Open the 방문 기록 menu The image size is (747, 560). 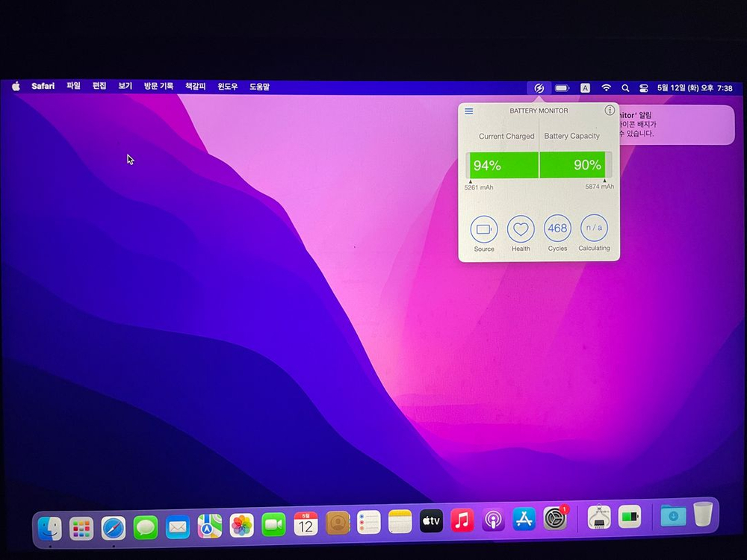158,86
